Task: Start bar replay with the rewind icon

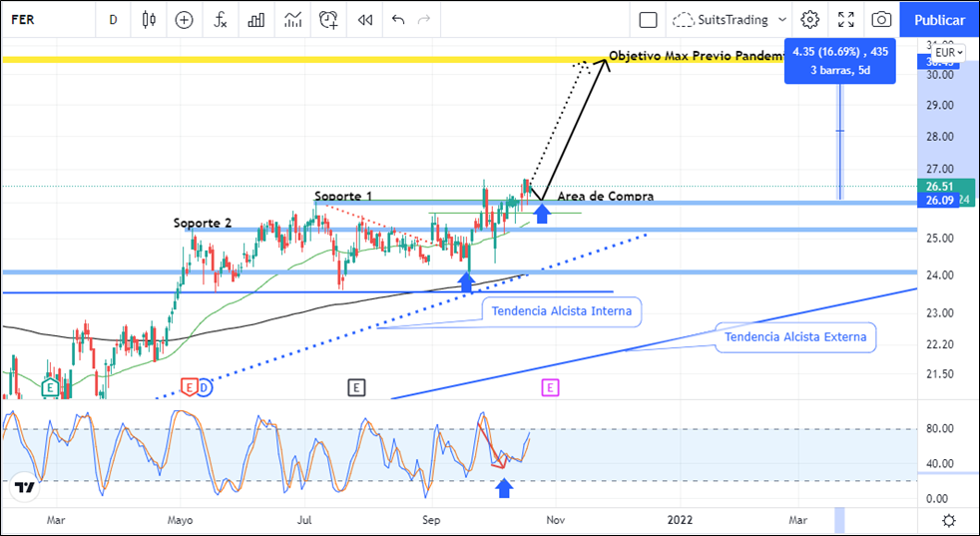Action: click(x=365, y=19)
